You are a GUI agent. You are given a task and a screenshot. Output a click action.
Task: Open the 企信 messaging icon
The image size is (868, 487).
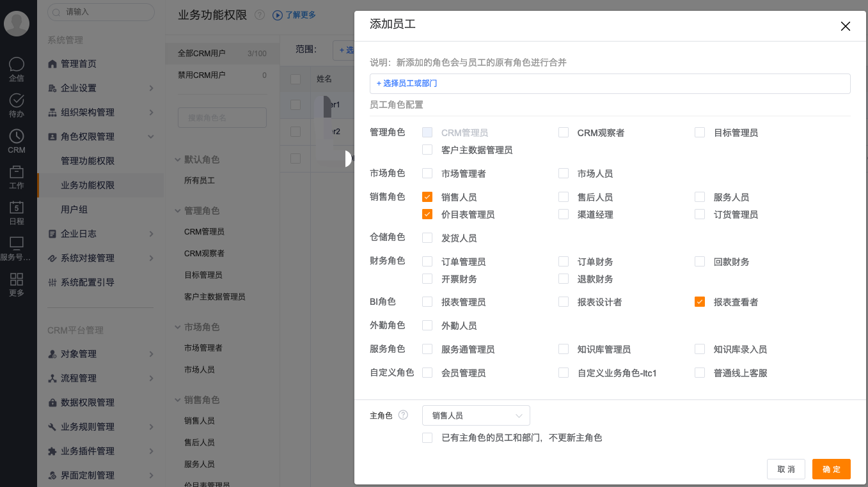(x=17, y=65)
